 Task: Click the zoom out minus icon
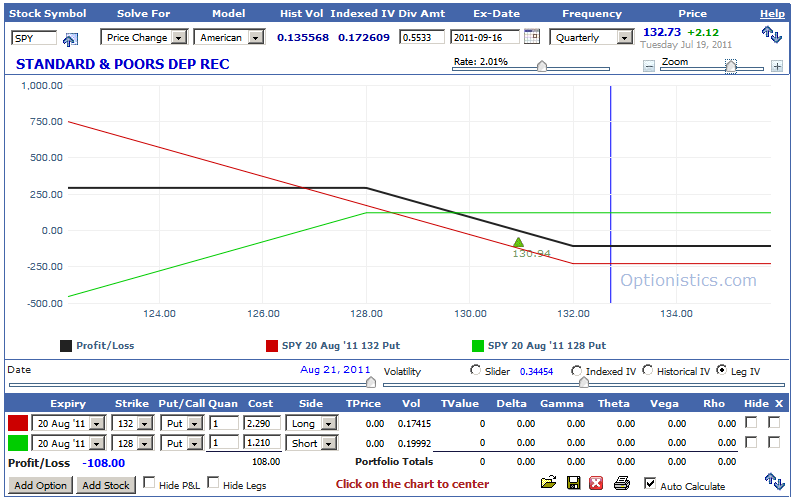coord(649,66)
